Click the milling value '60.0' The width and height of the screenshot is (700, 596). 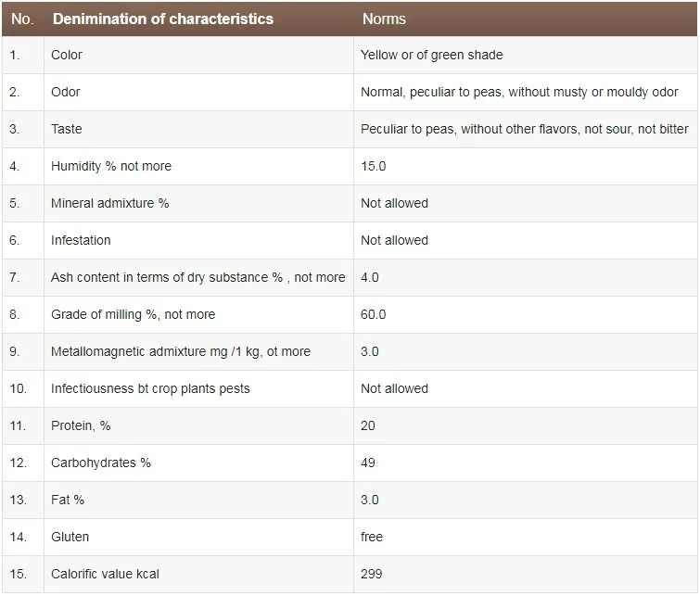tap(374, 314)
